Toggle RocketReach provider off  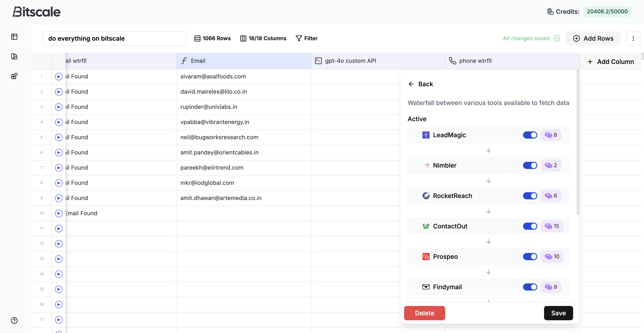[530, 196]
